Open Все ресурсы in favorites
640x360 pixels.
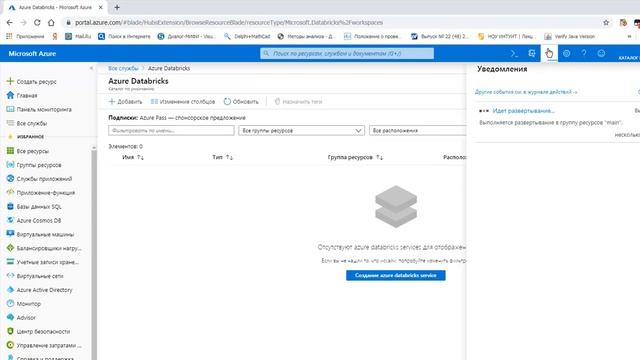(33, 151)
